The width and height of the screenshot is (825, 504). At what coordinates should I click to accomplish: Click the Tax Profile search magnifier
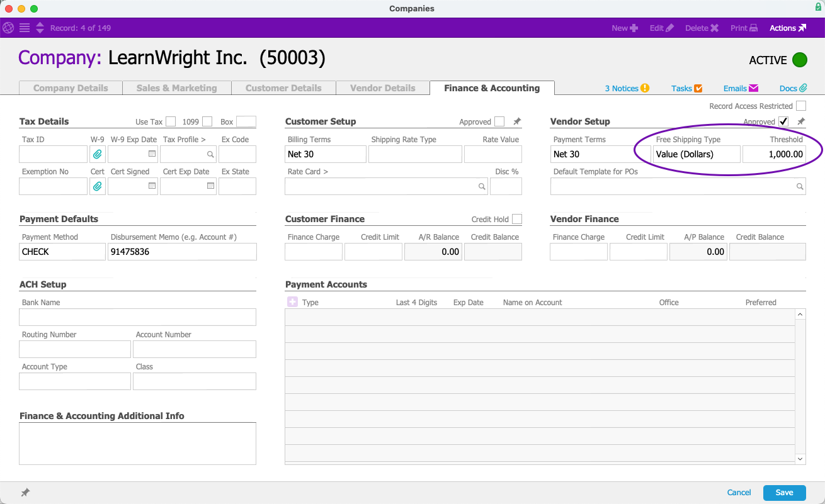click(210, 154)
